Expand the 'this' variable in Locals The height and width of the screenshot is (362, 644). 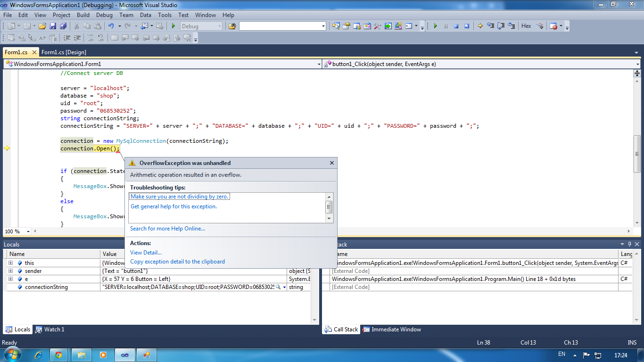(x=10, y=263)
